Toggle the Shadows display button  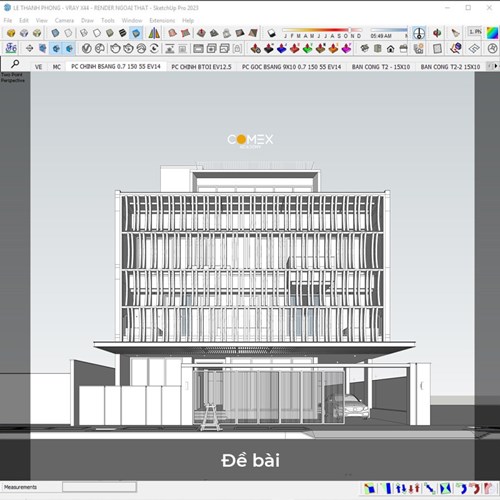click(x=272, y=33)
